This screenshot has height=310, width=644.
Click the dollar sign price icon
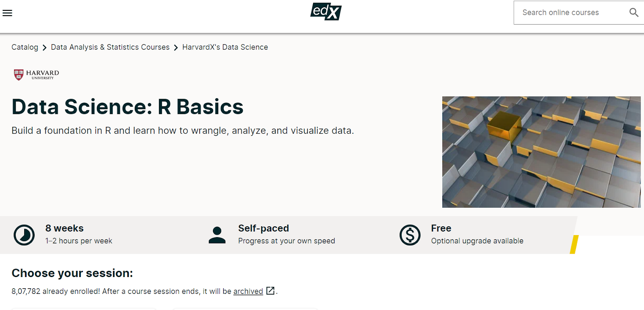(410, 235)
